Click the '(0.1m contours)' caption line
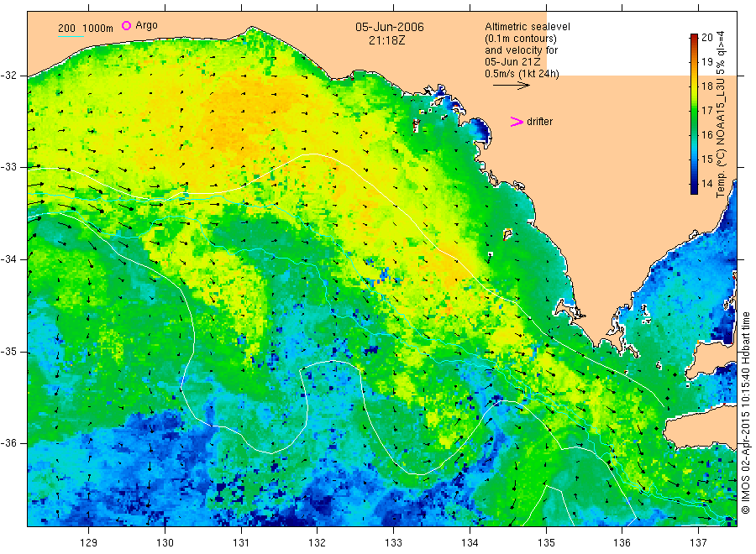The image size is (756, 554). pos(521,39)
